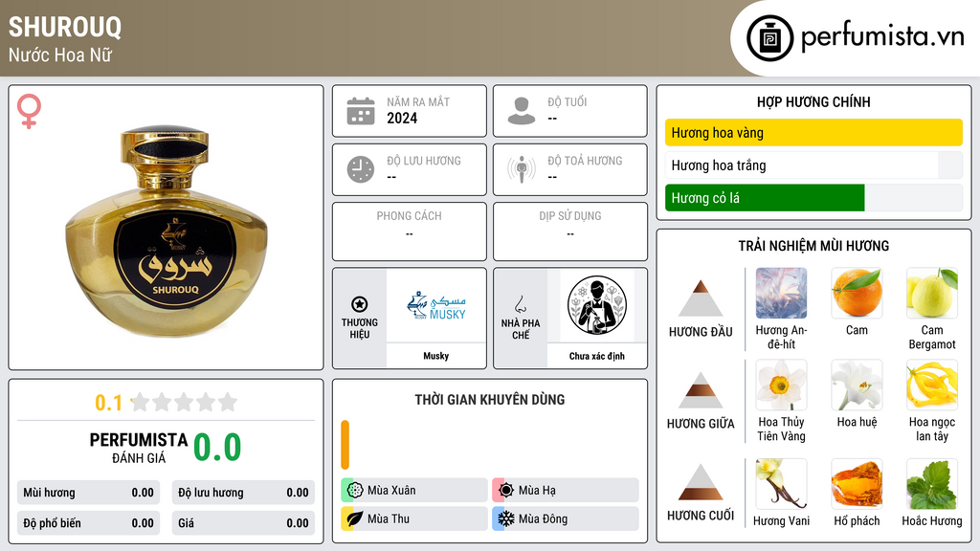Click the gray star rating row
Image resolution: width=980 pixels, height=551 pixels.
point(184,402)
